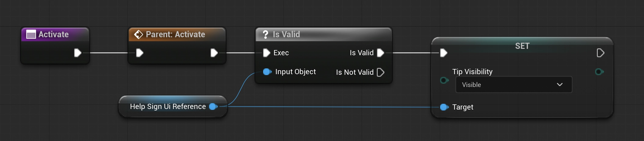This screenshot has width=644, height=141.
Task: Open the Tip Visibility dropdown set to Visible
Action: [x=513, y=85]
